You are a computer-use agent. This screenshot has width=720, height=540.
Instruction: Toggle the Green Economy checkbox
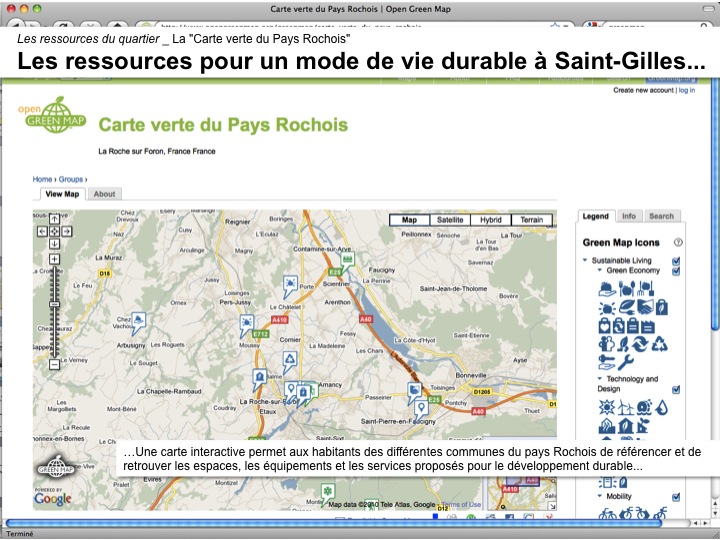coord(677,271)
